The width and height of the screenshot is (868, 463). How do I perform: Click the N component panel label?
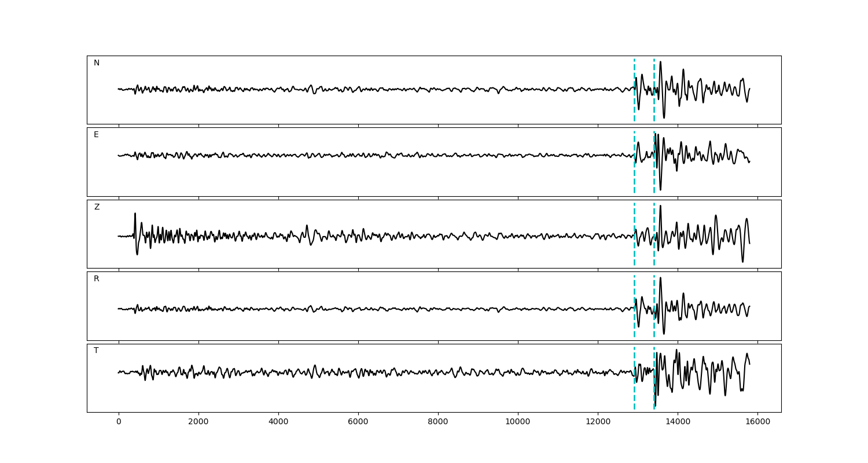point(97,63)
